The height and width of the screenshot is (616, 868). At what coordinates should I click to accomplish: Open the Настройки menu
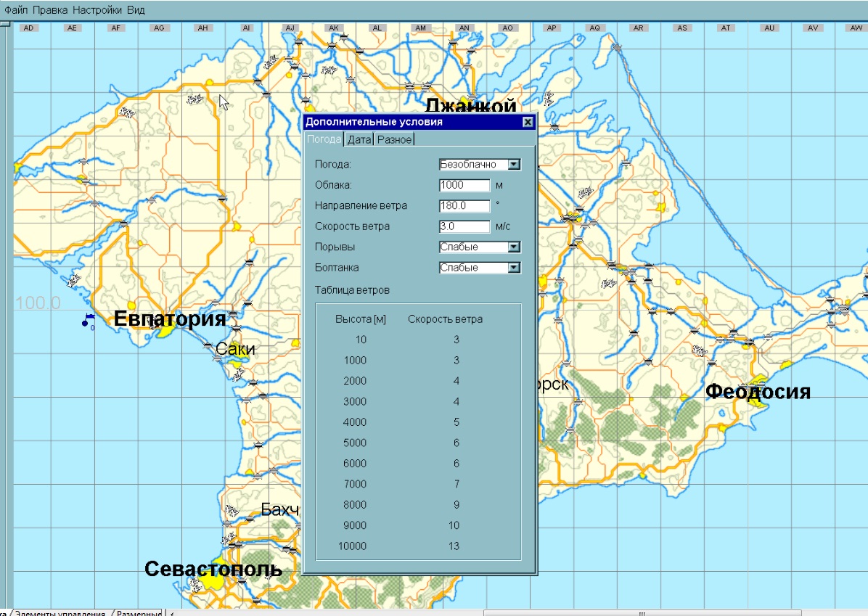[97, 10]
